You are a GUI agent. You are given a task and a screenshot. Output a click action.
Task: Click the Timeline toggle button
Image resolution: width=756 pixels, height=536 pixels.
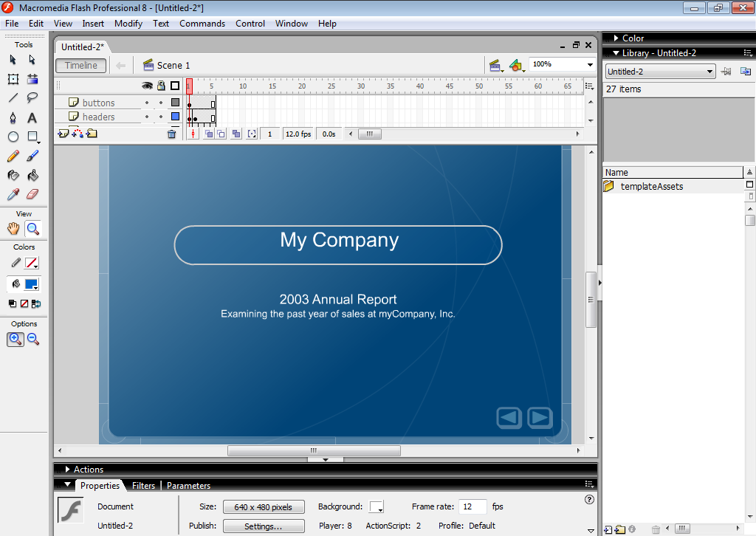(x=81, y=66)
